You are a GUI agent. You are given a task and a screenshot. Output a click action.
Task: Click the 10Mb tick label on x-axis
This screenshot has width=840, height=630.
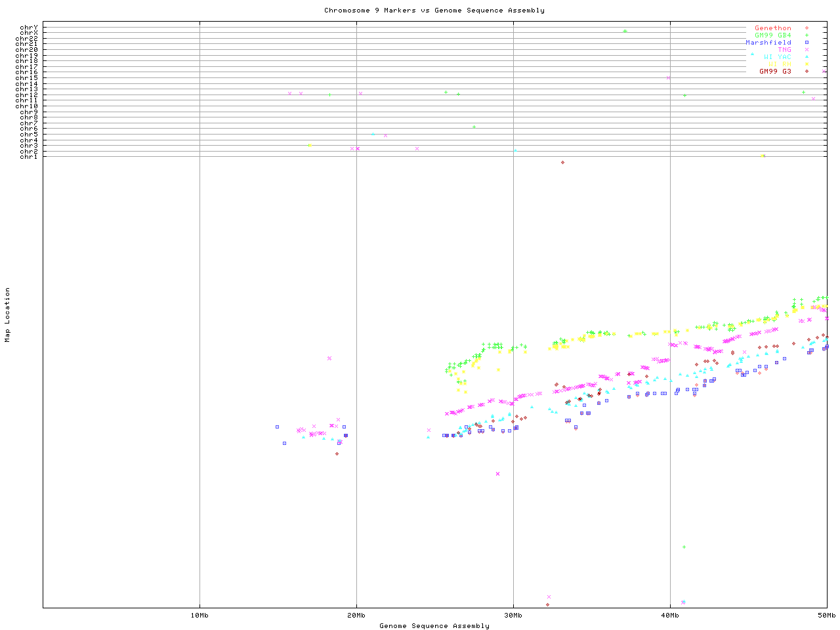(199, 616)
